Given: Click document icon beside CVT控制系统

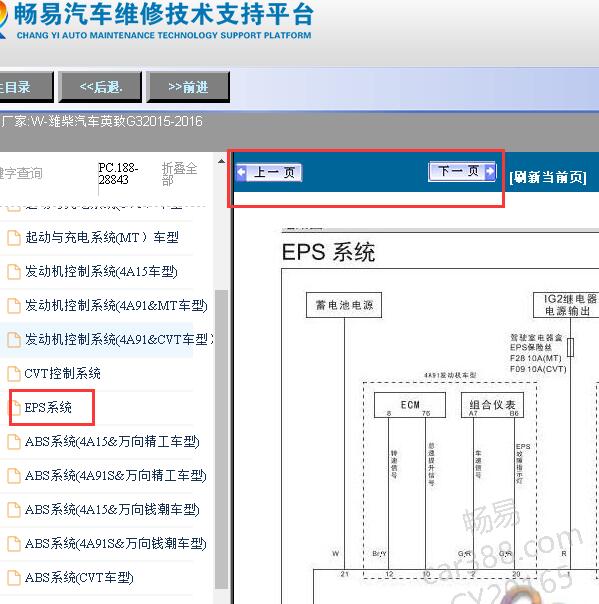Looking at the screenshot, I should [x=14, y=373].
